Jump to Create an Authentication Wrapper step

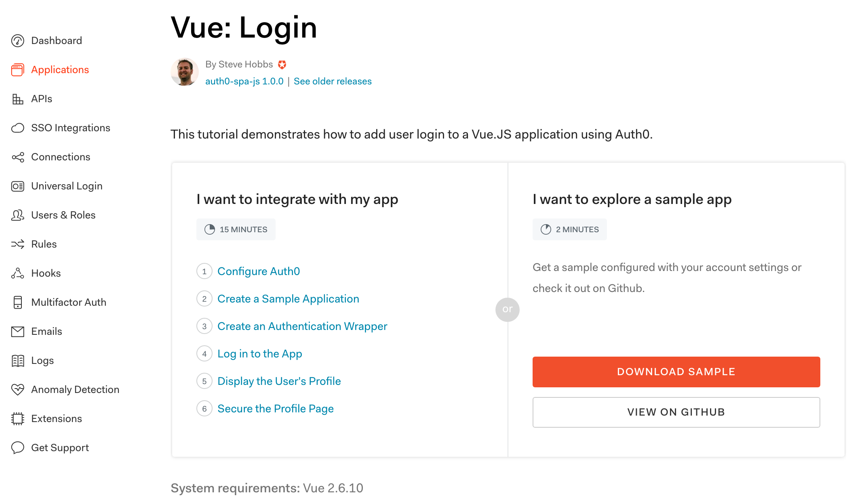[302, 326]
